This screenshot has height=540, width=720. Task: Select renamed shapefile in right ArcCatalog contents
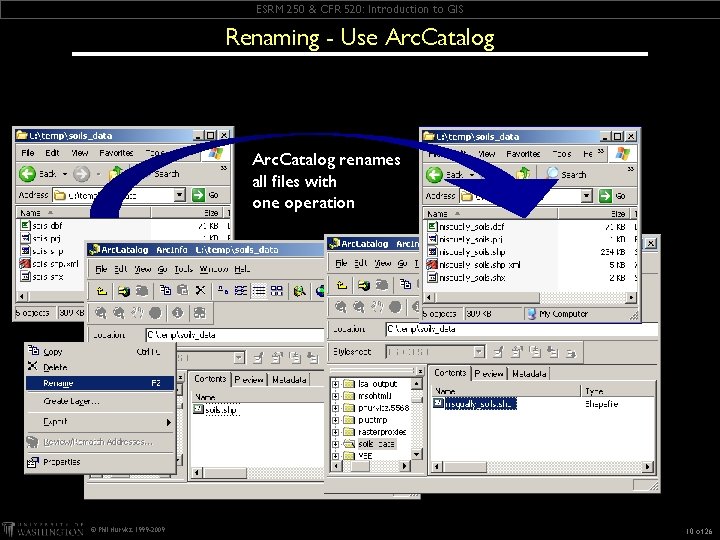[x=474, y=404]
